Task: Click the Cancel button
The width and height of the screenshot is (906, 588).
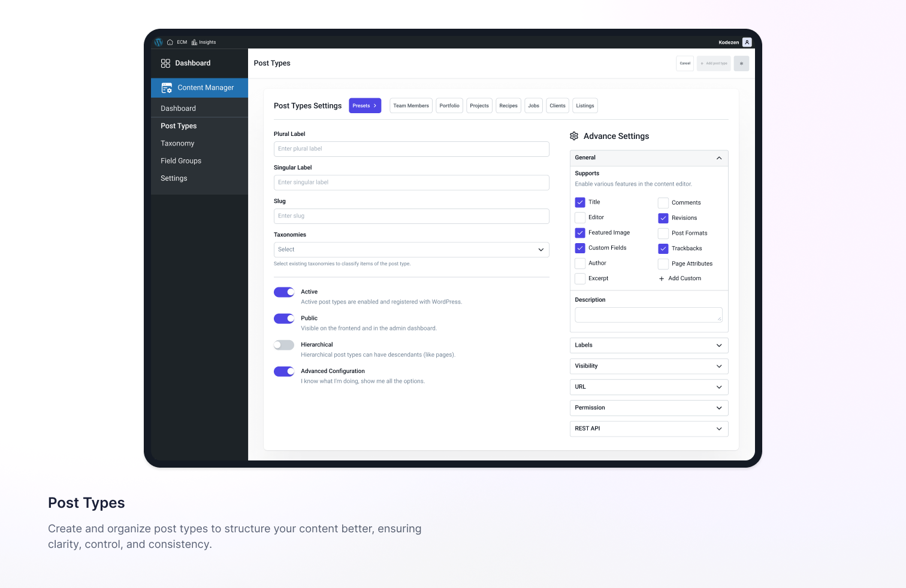Action: (x=684, y=63)
